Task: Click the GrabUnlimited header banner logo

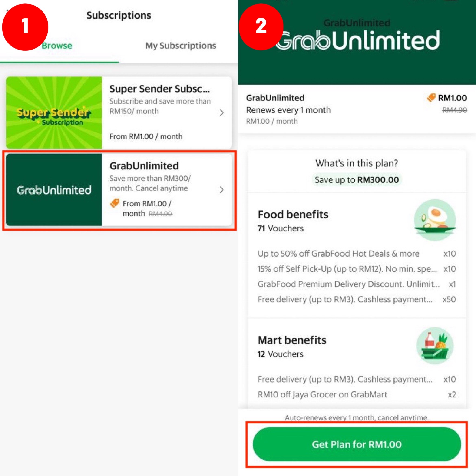Action: pos(358,40)
